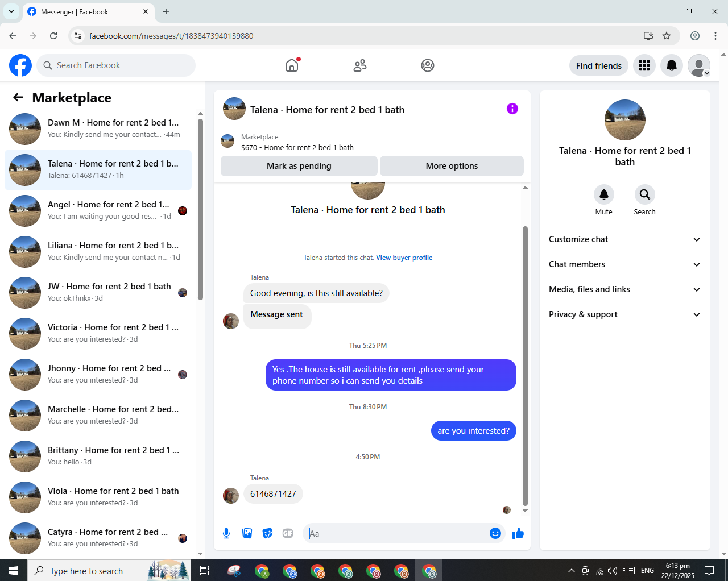728x581 pixels.
Task: Open the Facebook Home icon
Action: pyautogui.click(x=292, y=65)
